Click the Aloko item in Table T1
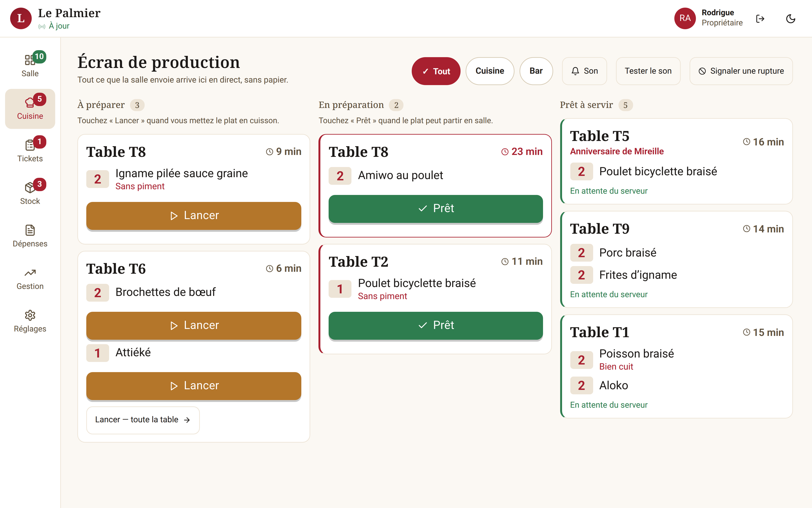Image resolution: width=812 pixels, height=508 pixels. pos(613,385)
